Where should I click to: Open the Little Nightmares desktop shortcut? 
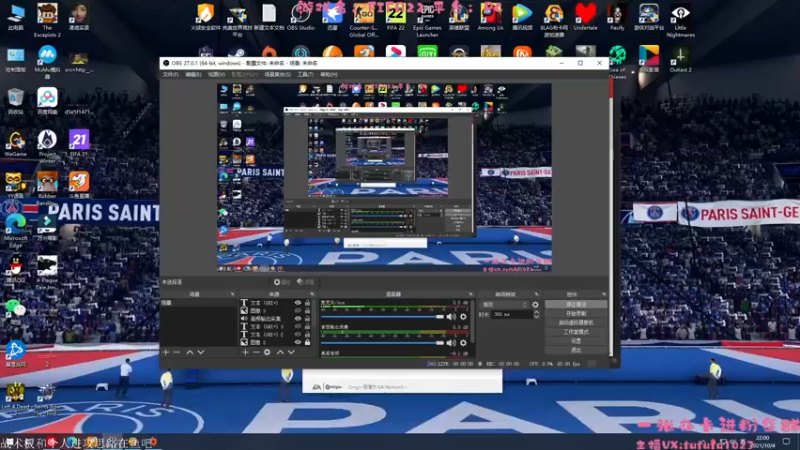pyautogui.click(x=680, y=19)
